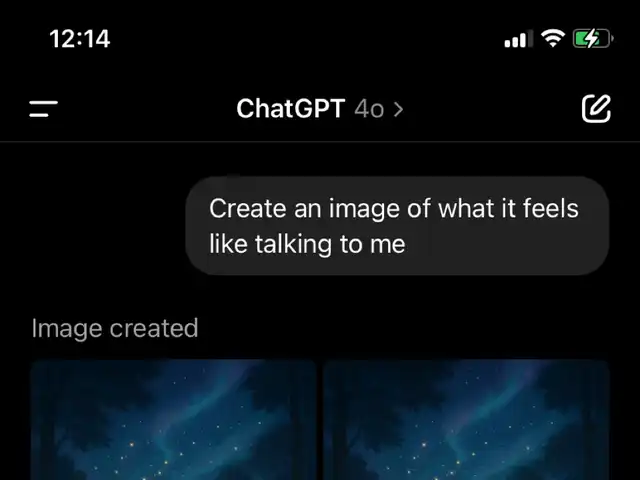Open the left generated night-sky image

tap(174, 420)
